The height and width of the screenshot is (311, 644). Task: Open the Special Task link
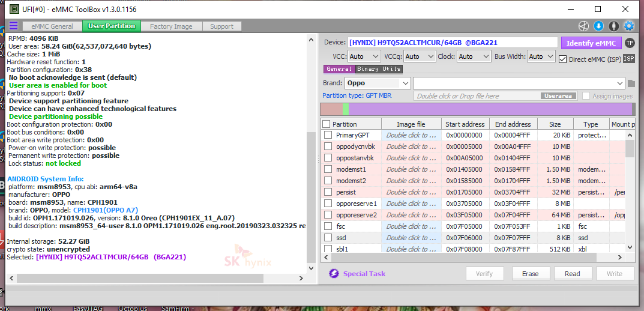click(x=364, y=274)
